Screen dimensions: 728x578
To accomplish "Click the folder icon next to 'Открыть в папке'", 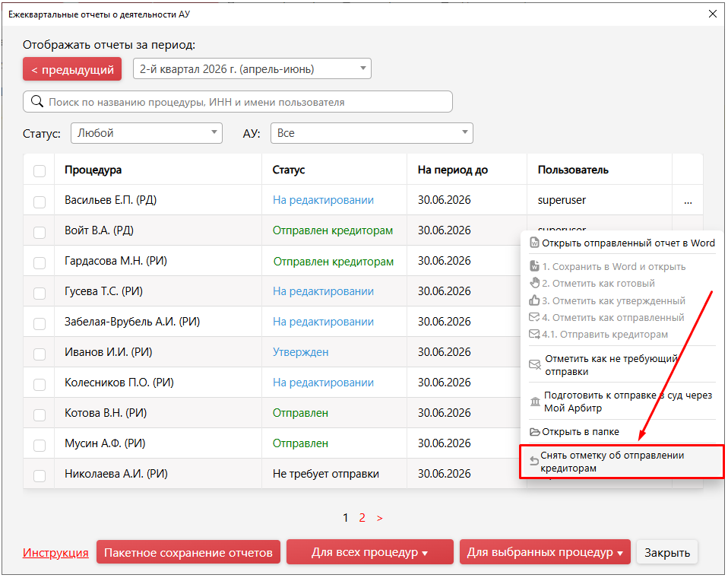I will click(535, 432).
